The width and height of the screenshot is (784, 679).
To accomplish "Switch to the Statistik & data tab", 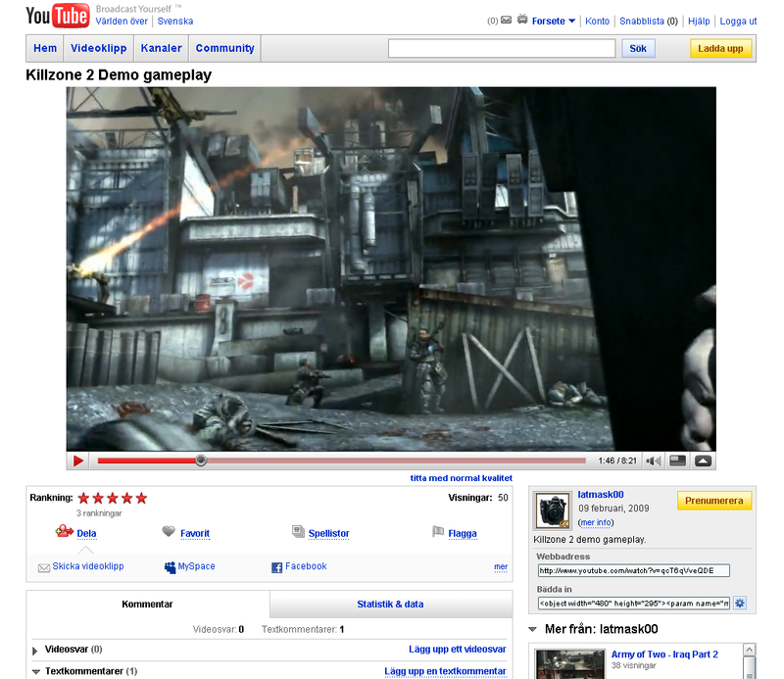I will (390, 604).
